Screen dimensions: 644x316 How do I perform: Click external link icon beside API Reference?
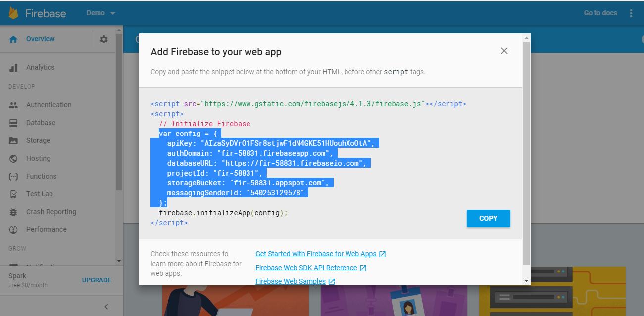click(363, 268)
